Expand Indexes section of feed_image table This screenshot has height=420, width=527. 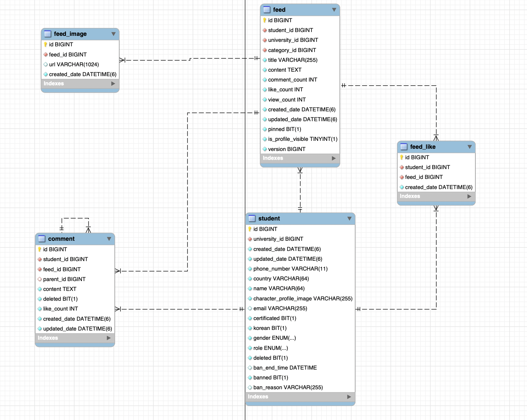pyautogui.click(x=113, y=83)
